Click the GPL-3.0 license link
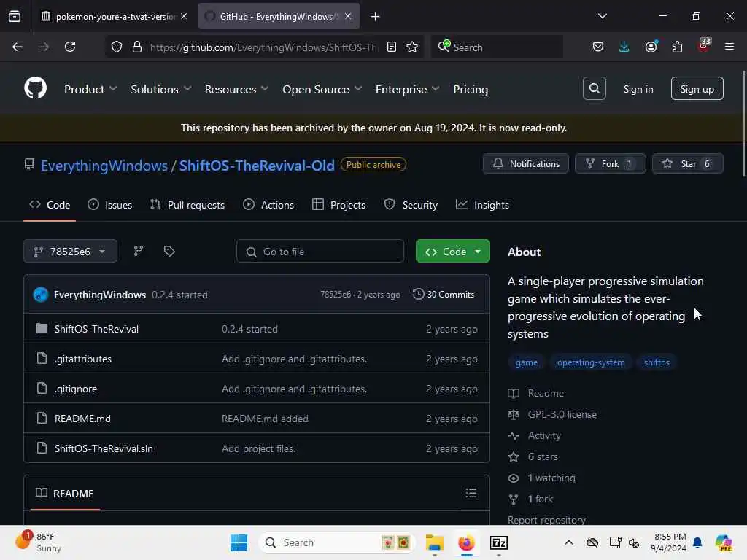 [x=562, y=414]
